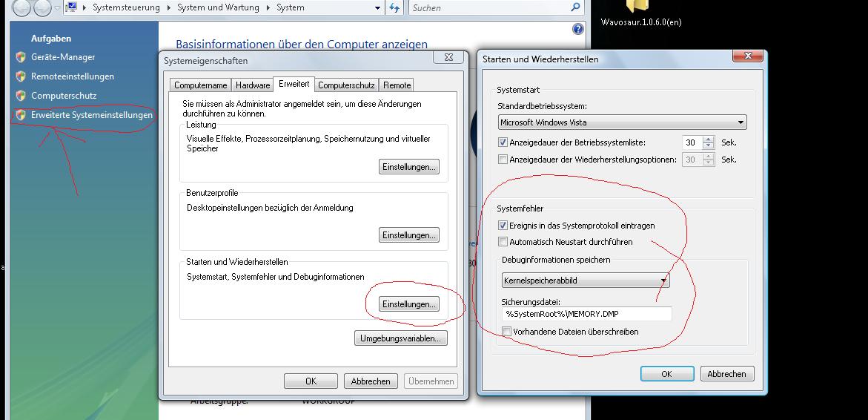Click the search magnifier icon in Suchen box
The image size is (868, 420).
[x=576, y=7]
